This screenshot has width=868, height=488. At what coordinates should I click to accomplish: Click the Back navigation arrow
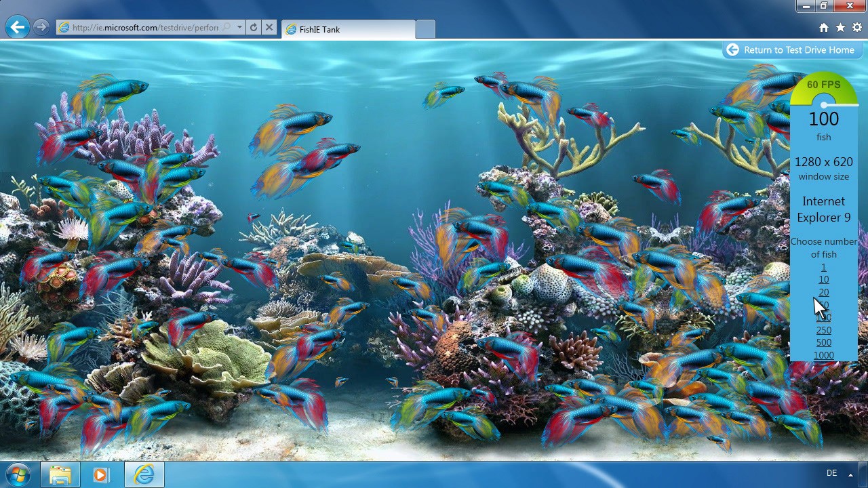(x=17, y=27)
